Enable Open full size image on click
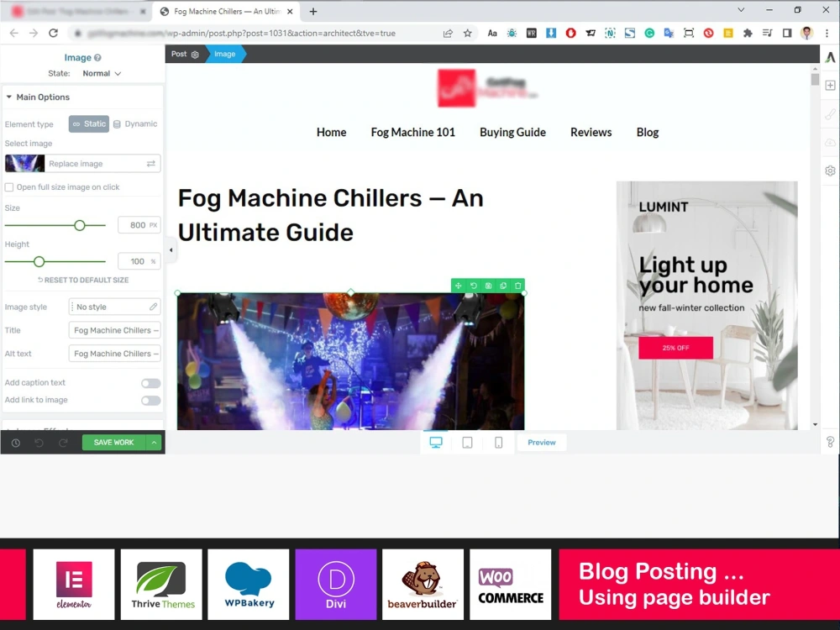 pos(9,187)
